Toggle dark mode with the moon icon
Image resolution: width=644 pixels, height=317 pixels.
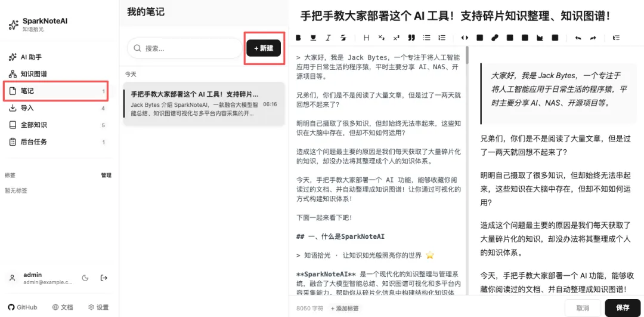pyautogui.click(x=85, y=278)
